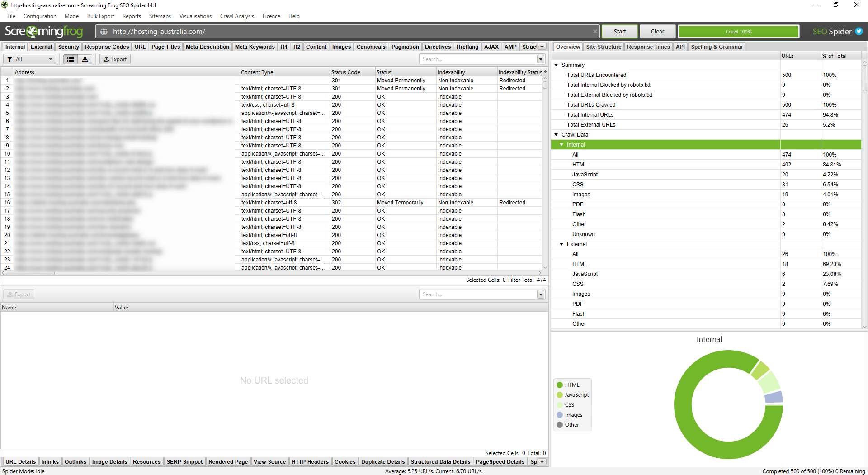Sort by the Status Code column header

(x=353, y=72)
